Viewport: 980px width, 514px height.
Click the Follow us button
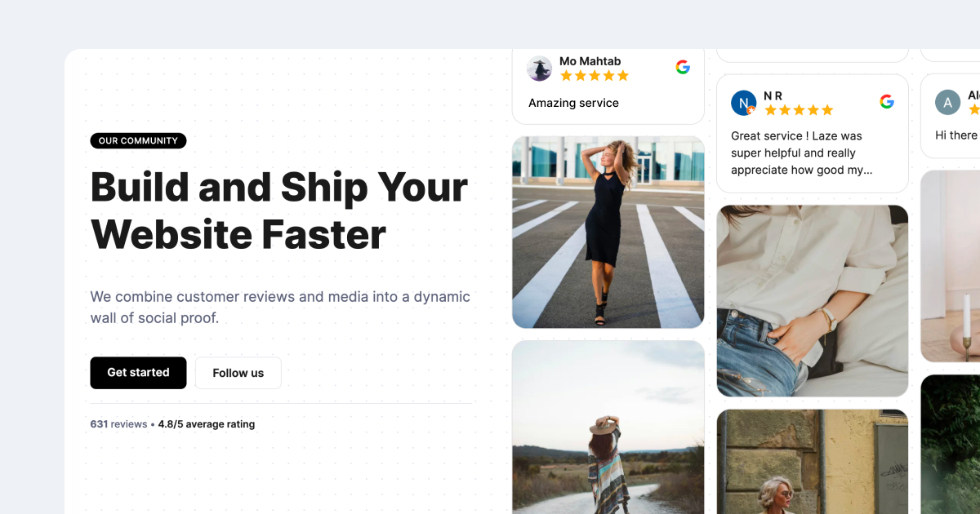[x=238, y=373]
